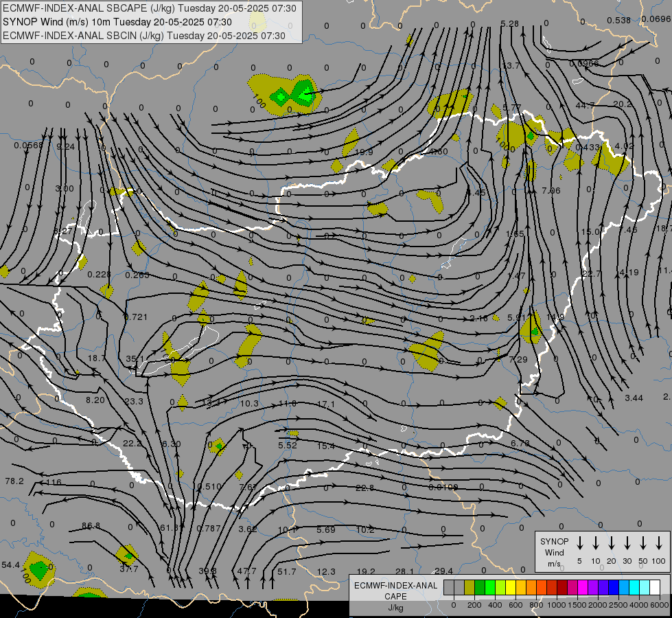Click the 0.538 value on the map
Viewport: 672px width, 618px height.
tap(619, 20)
